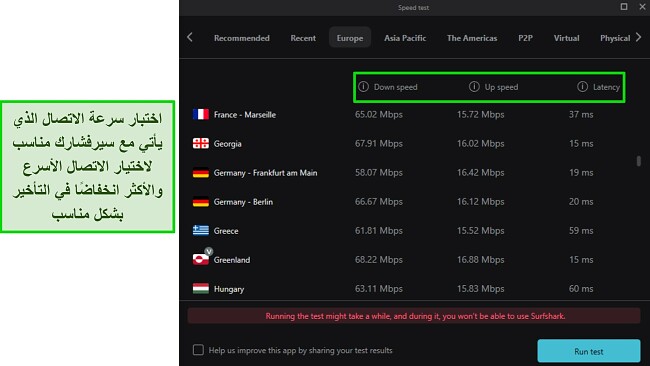Click the Latency info icon
The height and width of the screenshot is (366, 650).
582,87
